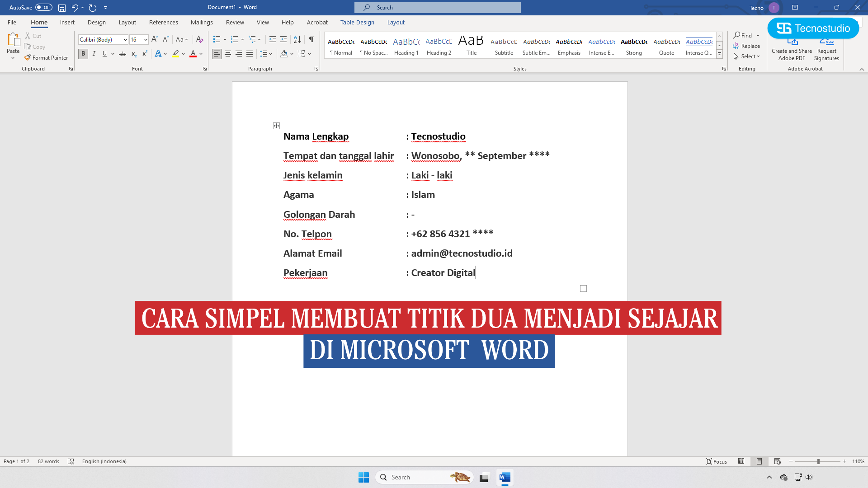The height and width of the screenshot is (488, 868).
Task: Expand the bullets list dropdown arrow
Action: (225, 39)
